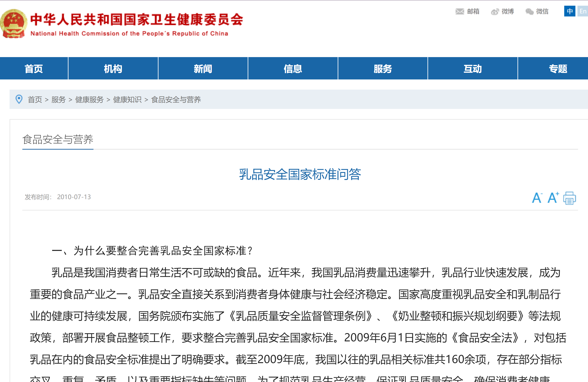This screenshot has height=382, width=588.
Task: Open the 微信 WeChat icon
Action: (x=529, y=12)
